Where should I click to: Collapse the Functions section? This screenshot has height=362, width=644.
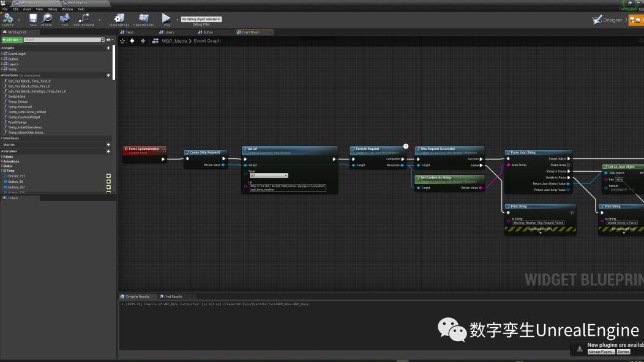(2, 76)
